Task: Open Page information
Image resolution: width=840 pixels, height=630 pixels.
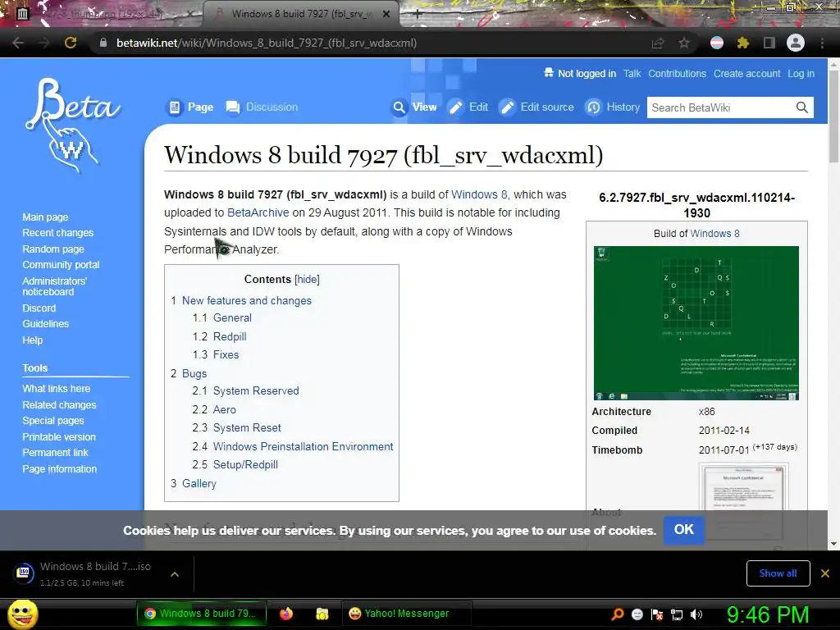Action: (x=59, y=469)
